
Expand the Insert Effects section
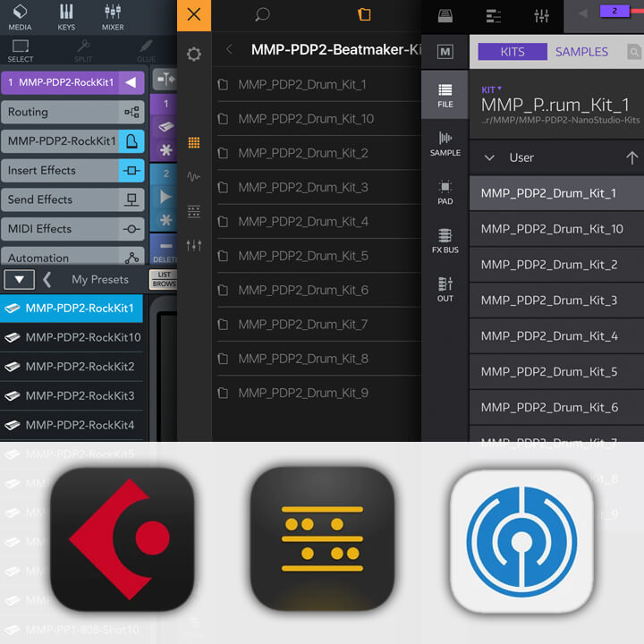click(x=72, y=171)
